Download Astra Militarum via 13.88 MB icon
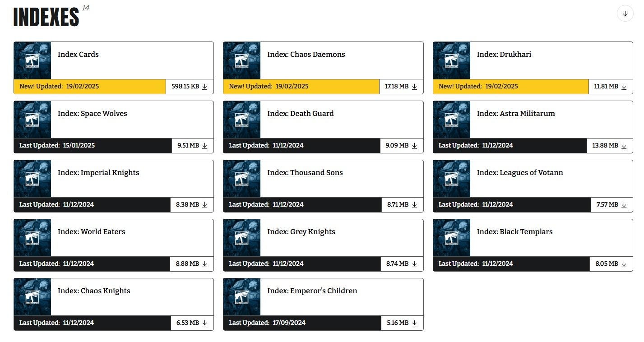 point(624,146)
